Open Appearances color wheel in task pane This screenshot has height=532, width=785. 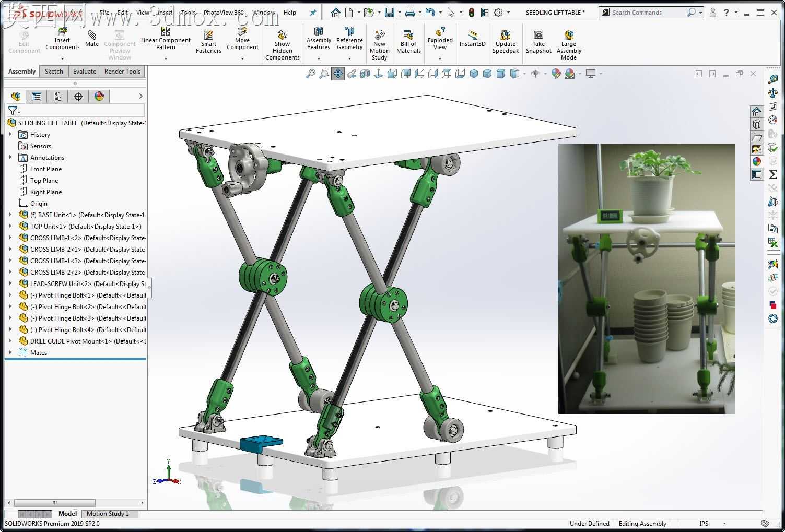point(757,161)
